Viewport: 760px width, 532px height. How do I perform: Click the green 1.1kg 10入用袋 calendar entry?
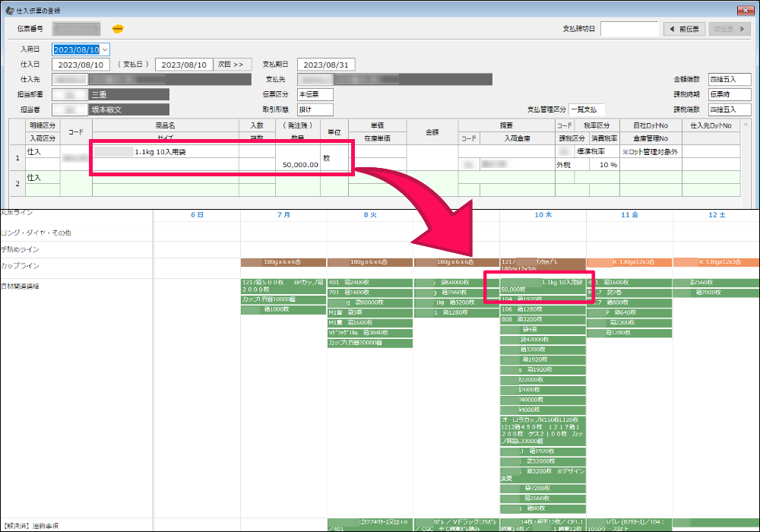[x=543, y=286]
